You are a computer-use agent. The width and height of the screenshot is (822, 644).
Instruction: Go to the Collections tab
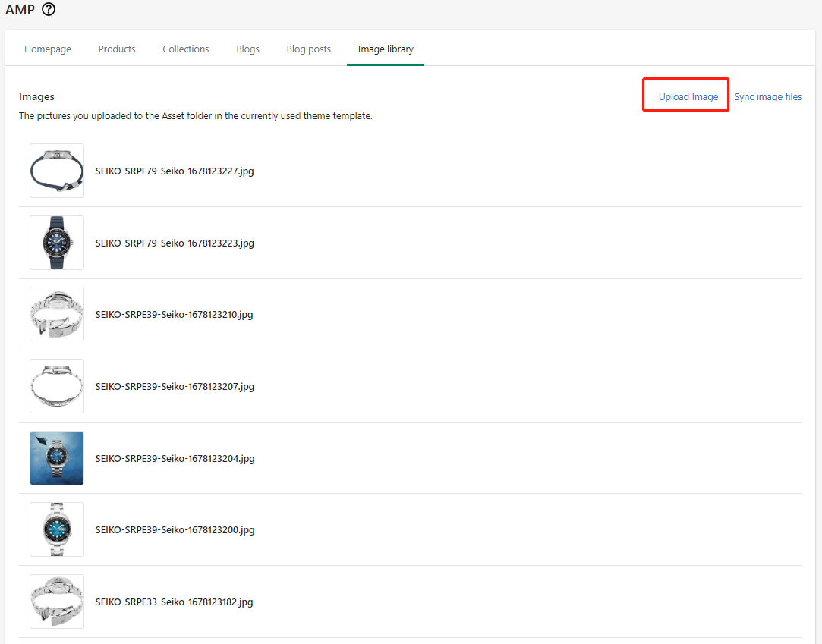[x=186, y=49]
